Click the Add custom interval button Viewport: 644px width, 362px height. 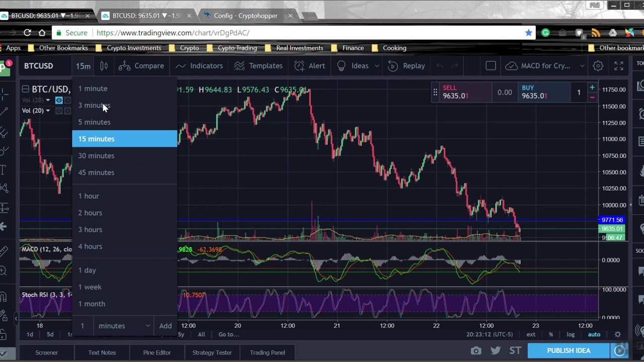pyautogui.click(x=166, y=326)
